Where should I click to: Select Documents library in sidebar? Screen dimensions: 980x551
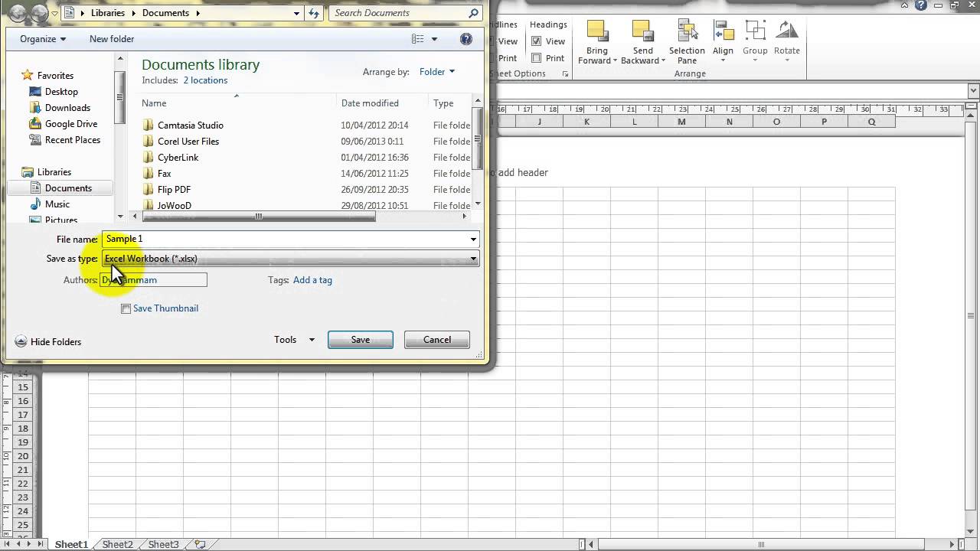(x=68, y=188)
